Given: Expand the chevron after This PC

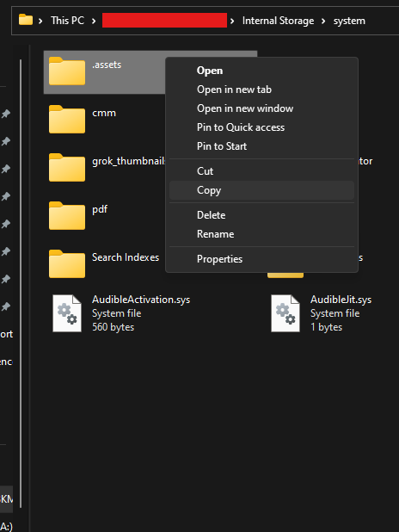Looking at the screenshot, I should [94, 21].
